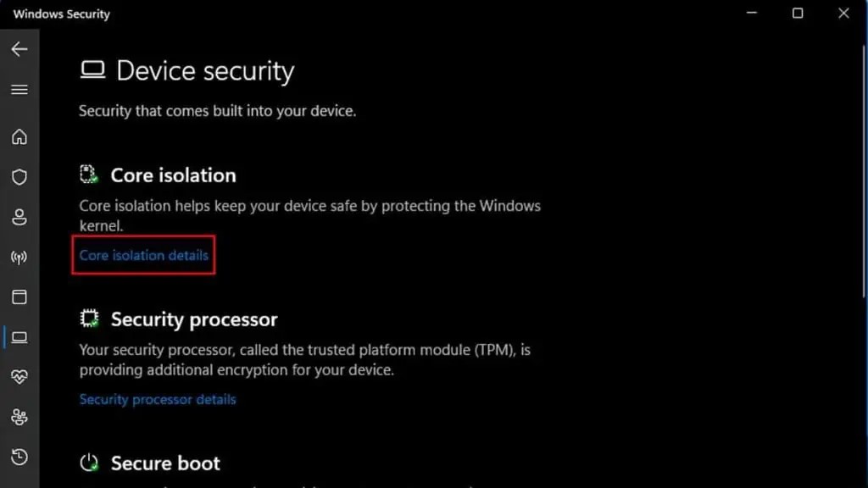This screenshot has height=488, width=868.
Task: Open Security processor details link
Action: pos(158,400)
